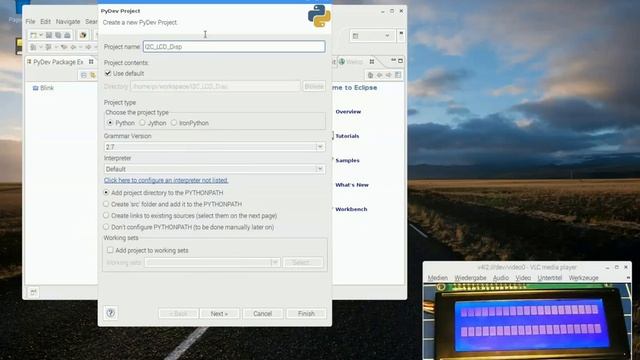The image size is (640, 360).
Task: Click the Save All icon in Eclipse toolbar
Action: (x=58, y=36)
